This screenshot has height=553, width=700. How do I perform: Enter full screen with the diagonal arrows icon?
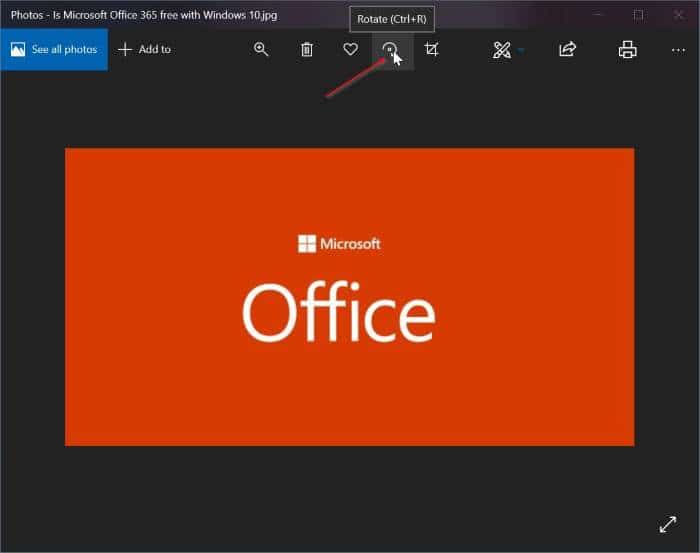(x=668, y=524)
